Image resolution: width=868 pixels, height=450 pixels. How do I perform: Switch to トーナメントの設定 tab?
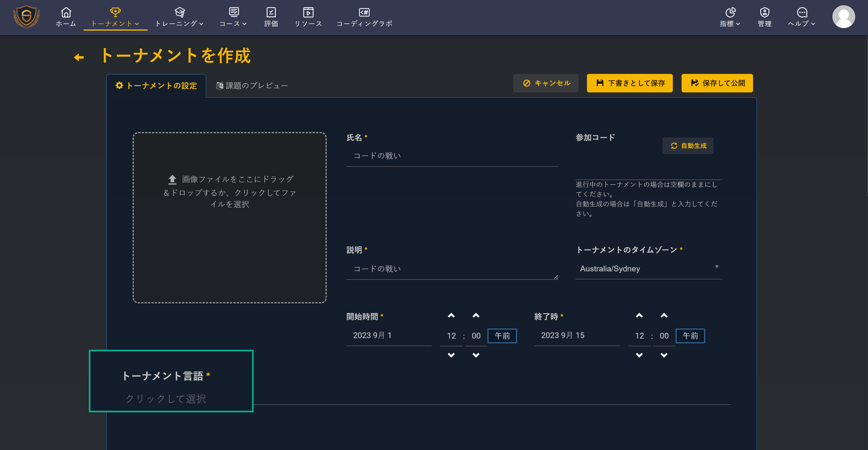click(x=156, y=86)
